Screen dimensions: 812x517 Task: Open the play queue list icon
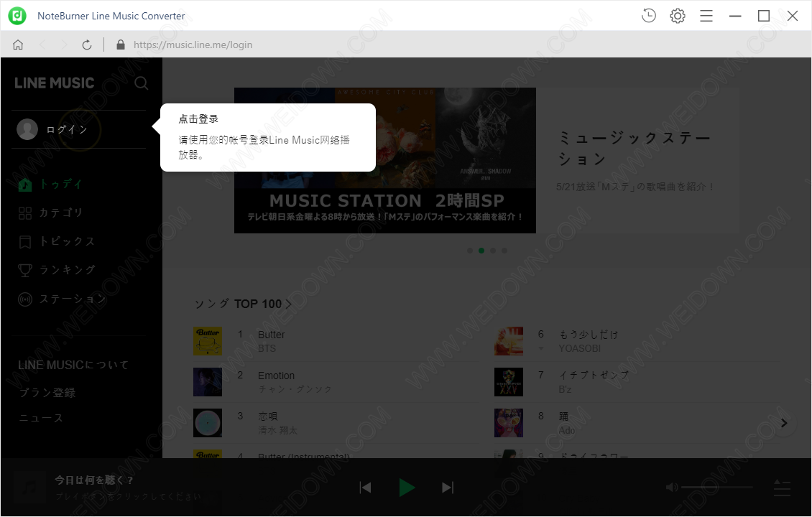pyautogui.click(x=782, y=488)
